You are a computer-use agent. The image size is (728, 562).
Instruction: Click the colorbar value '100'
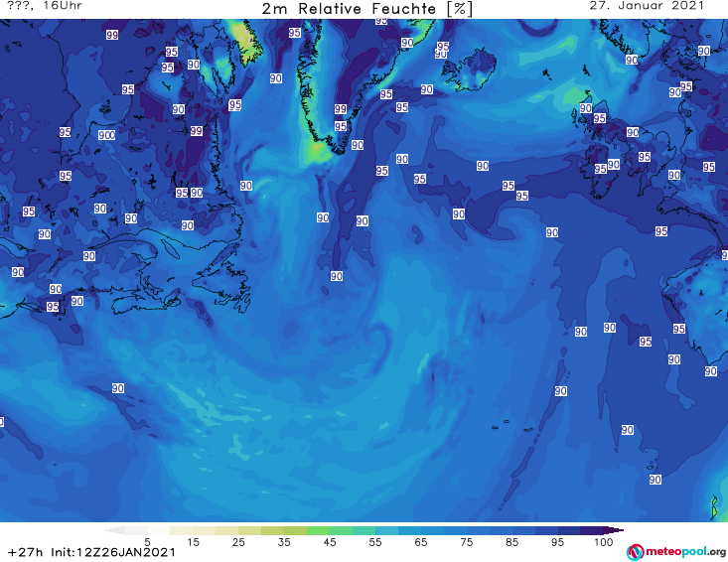tap(603, 542)
